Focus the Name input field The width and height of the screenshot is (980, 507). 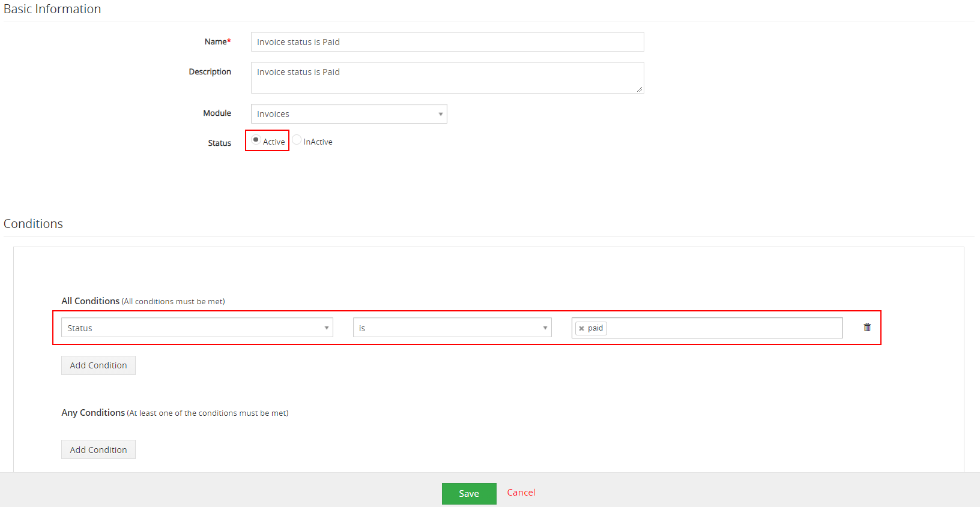(447, 41)
